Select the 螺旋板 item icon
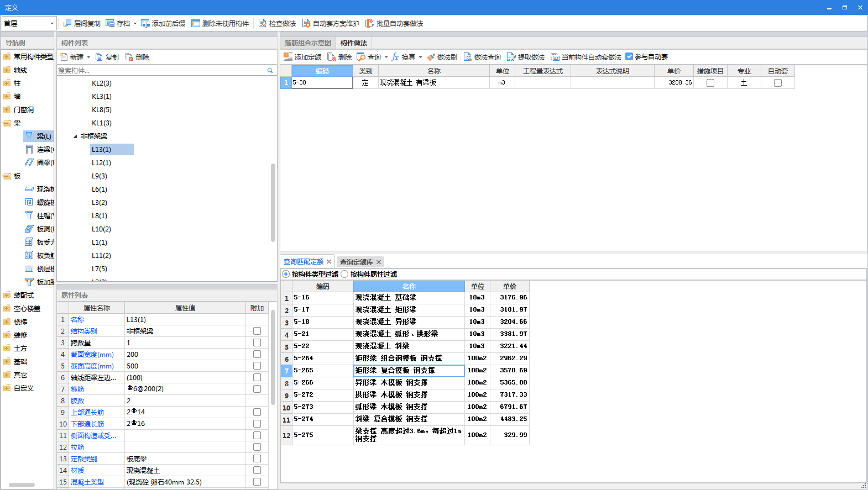 tap(29, 202)
